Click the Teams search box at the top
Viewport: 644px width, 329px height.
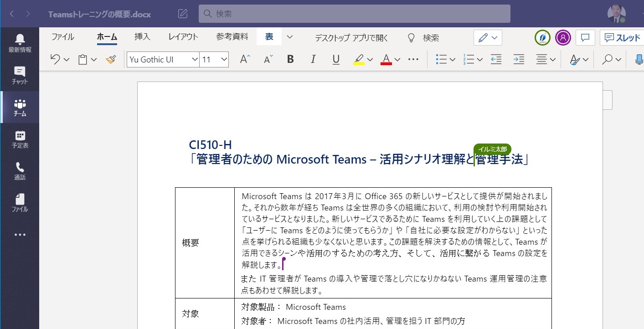click(x=355, y=14)
